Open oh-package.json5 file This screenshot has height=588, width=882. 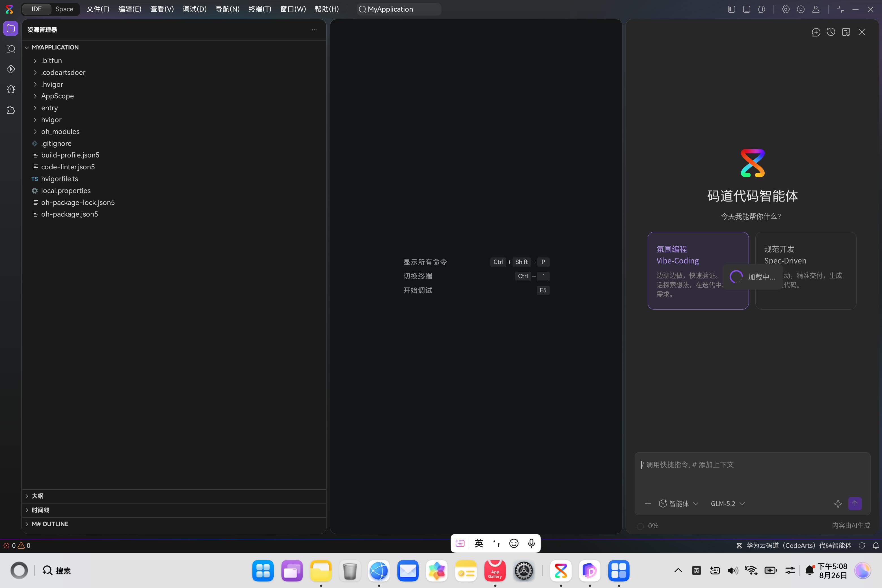174,214
